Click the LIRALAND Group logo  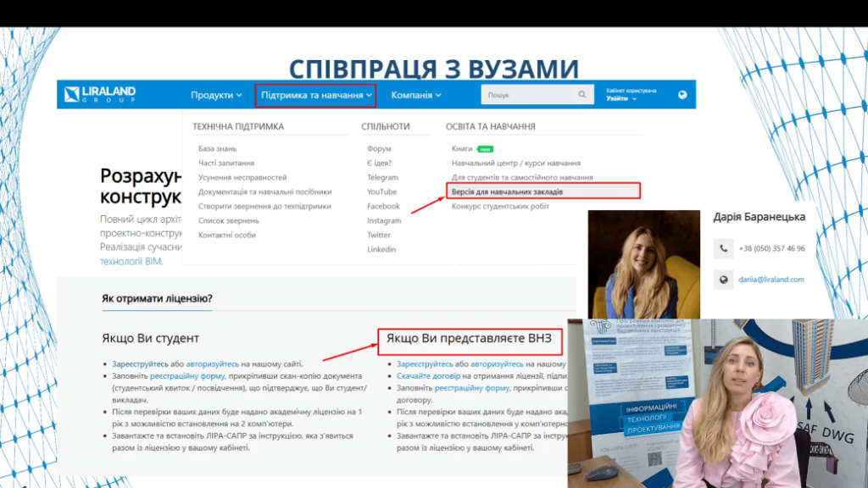100,94
